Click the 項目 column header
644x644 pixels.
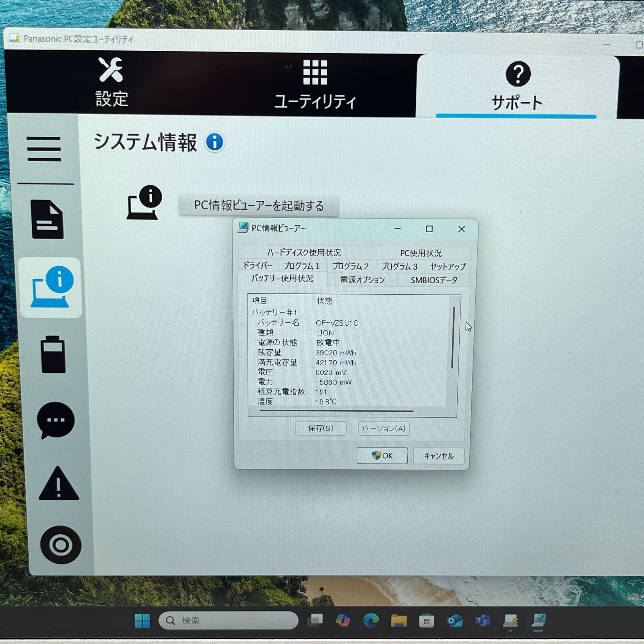click(x=260, y=301)
